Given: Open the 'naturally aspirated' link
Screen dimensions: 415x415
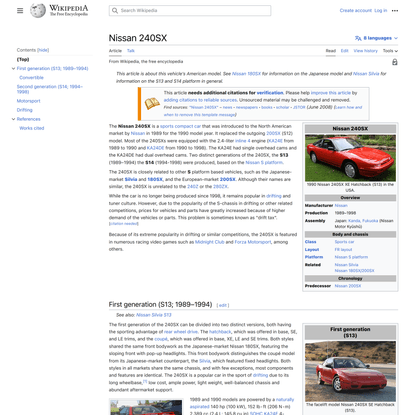Looking at the screenshot, I should tap(242, 403).
